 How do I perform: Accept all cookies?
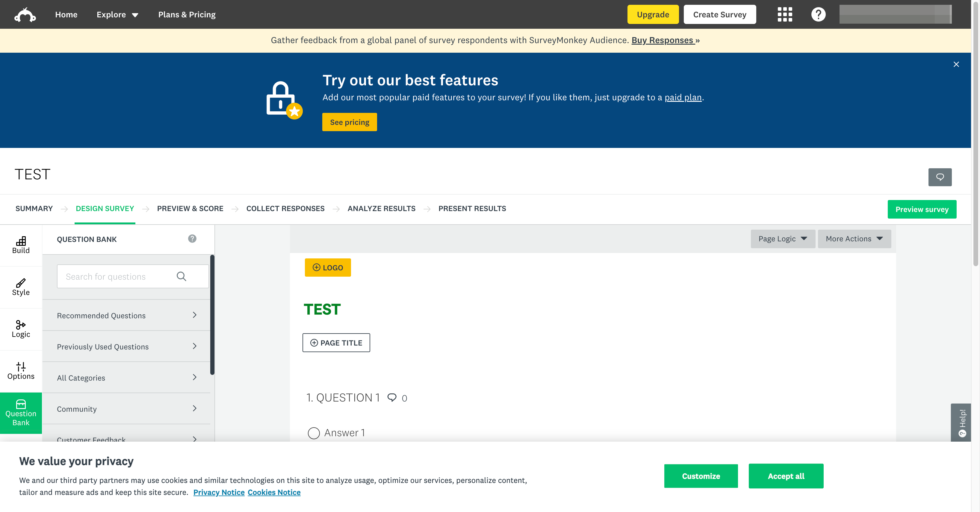pyautogui.click(x=786, y=476)
